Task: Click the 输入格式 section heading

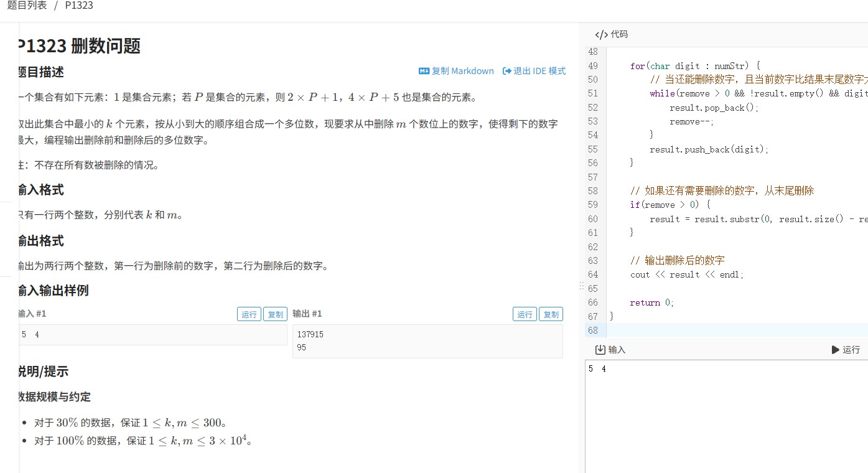Action: (x=41, y=190)
